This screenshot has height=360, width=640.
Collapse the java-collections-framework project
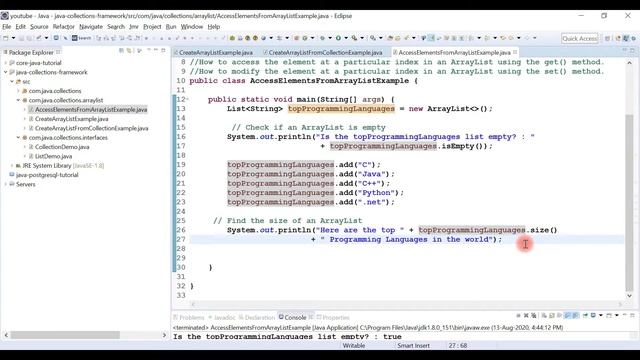point(6,72)
